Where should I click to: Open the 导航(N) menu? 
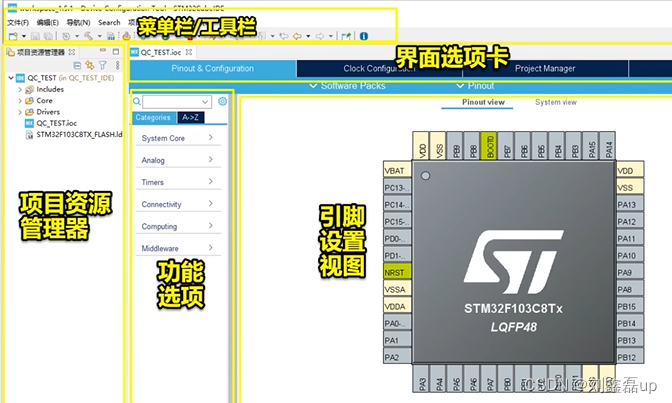pyautogui.click(x=78, y=22)
